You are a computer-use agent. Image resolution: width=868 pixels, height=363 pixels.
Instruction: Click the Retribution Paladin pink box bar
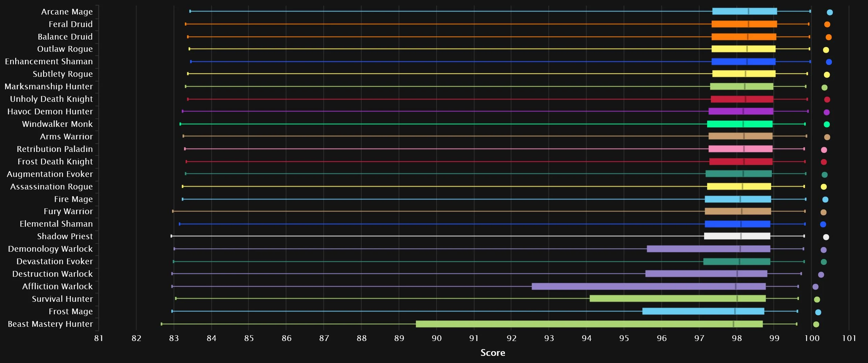pyautogui.click(x=740, y=149)
